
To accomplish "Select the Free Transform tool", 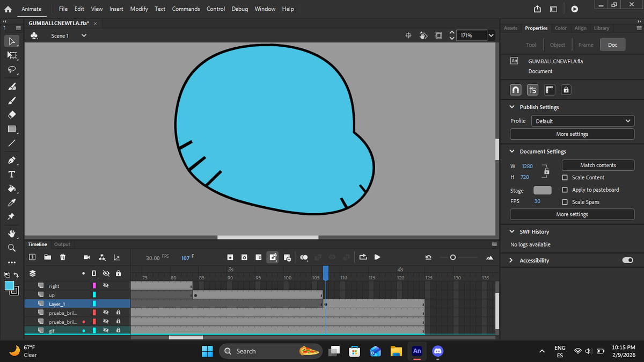I will point(12,55).
